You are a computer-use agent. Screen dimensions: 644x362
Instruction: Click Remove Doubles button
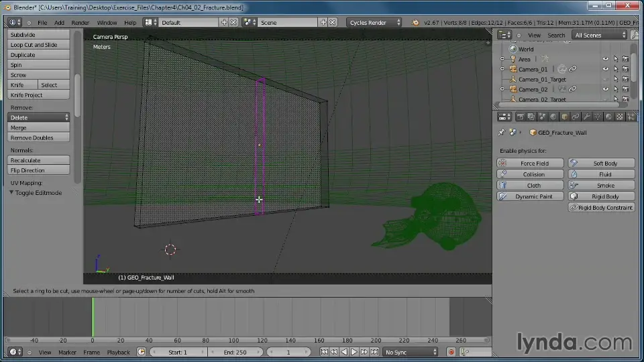coord(39,137)
